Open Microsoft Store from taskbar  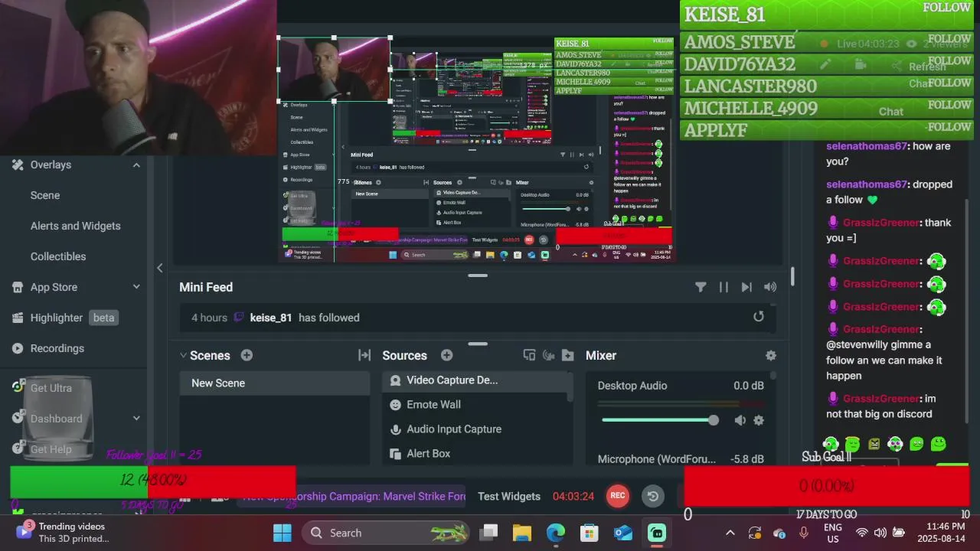590,533
